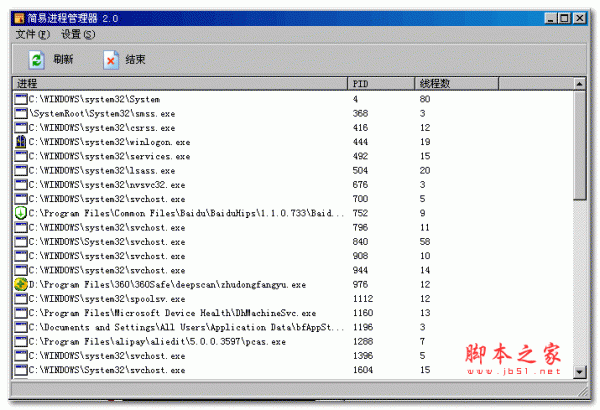The width and height of the screenshot is (600, 410).
Task: Select the winlogon.exe process icon
Action: tap(21, 142)
